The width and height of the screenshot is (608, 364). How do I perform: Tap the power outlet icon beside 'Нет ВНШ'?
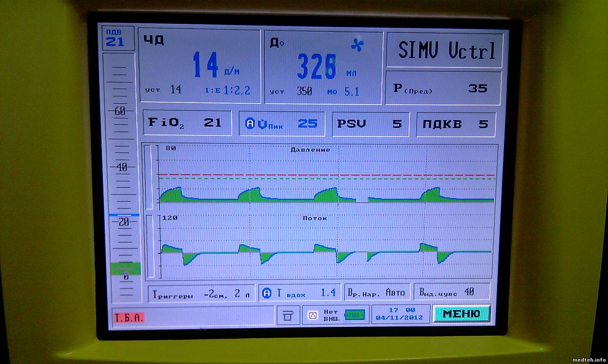click(x=313, y=315)
